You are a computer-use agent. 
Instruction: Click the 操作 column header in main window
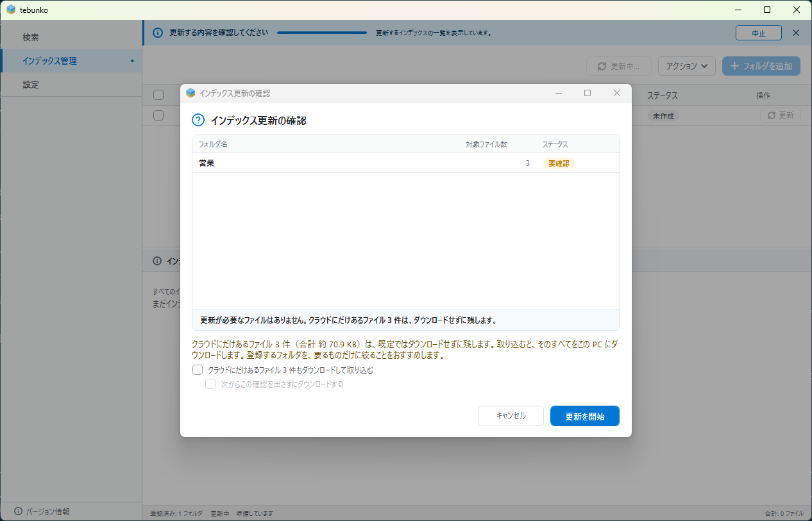tap(763, 95)
